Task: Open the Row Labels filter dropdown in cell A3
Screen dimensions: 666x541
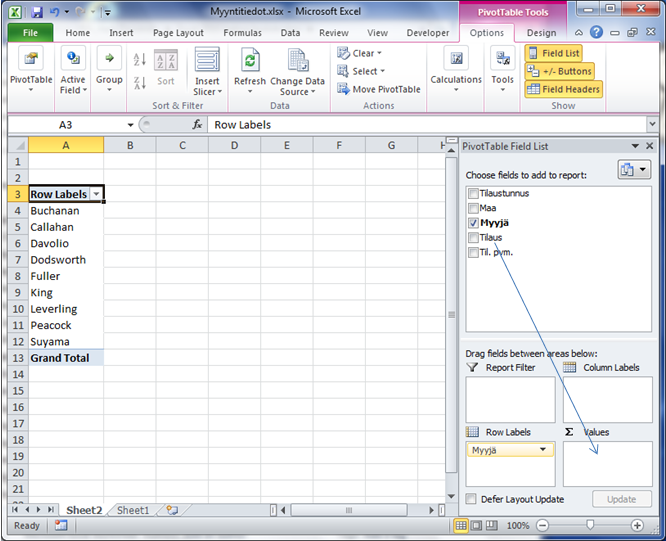Action: (x=96, y=195)
